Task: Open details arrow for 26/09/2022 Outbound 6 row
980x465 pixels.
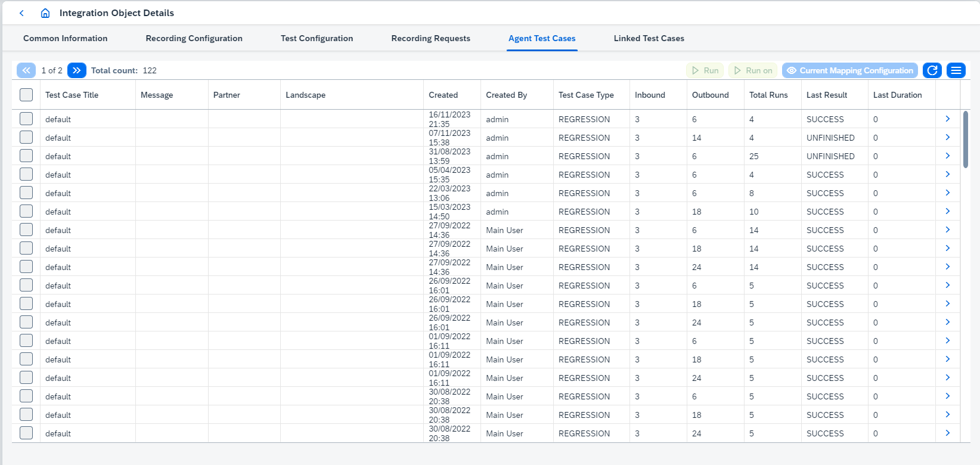Action: click(948, 285)
